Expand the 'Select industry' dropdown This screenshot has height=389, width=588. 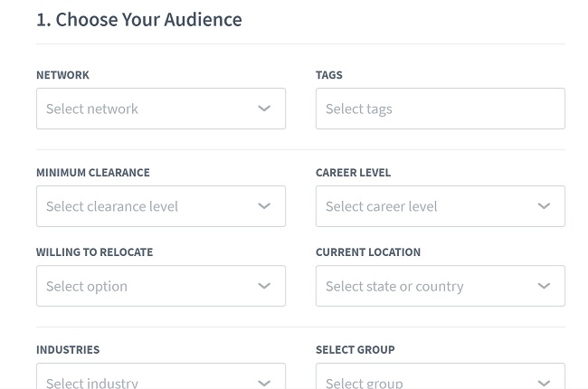coord(161,375)
